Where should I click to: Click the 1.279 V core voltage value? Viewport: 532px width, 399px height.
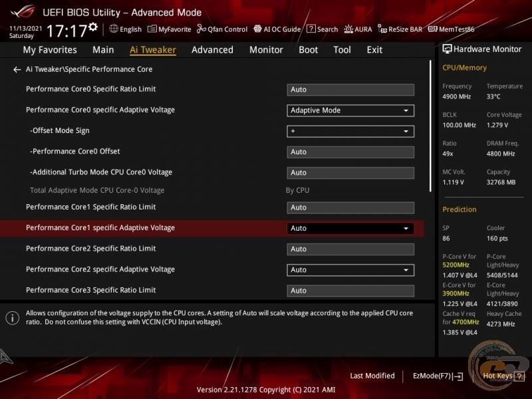(x=497, y=125)
